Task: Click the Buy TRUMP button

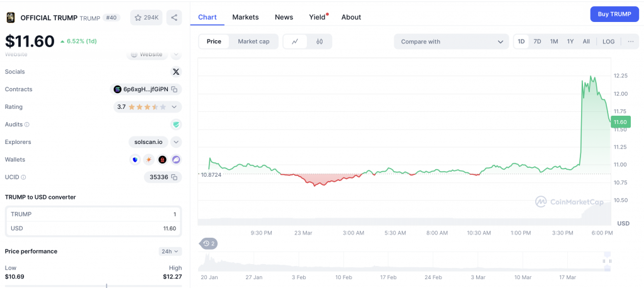Action: click(x=614, y=14)
